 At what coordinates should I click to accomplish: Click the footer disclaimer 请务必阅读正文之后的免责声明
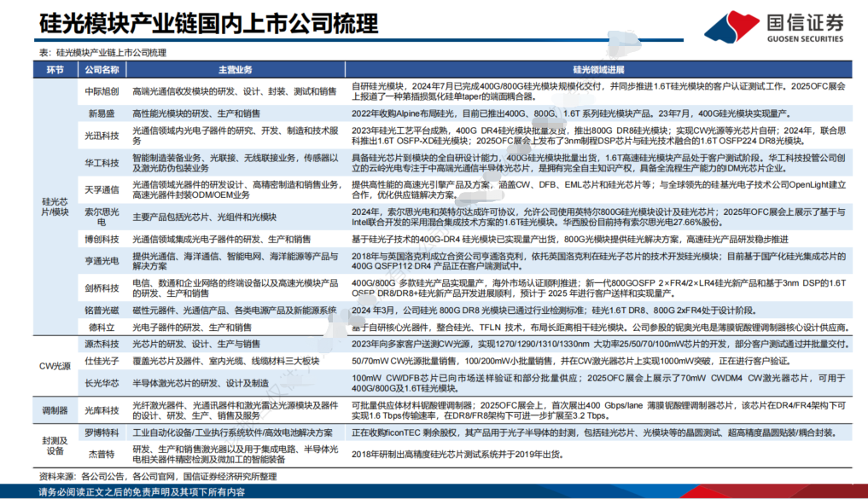[142, 492]
